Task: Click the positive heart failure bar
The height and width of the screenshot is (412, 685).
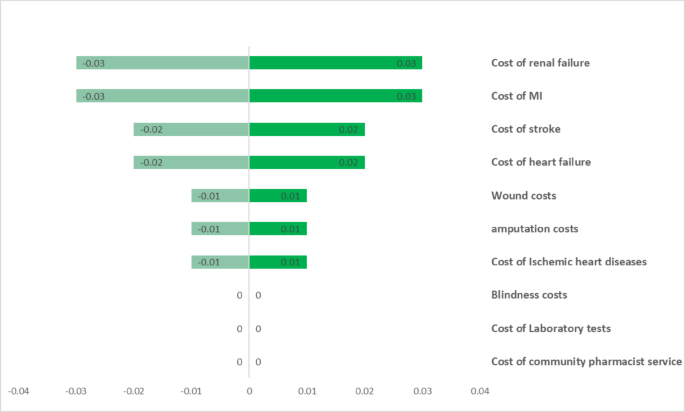Action: (307, 163)
